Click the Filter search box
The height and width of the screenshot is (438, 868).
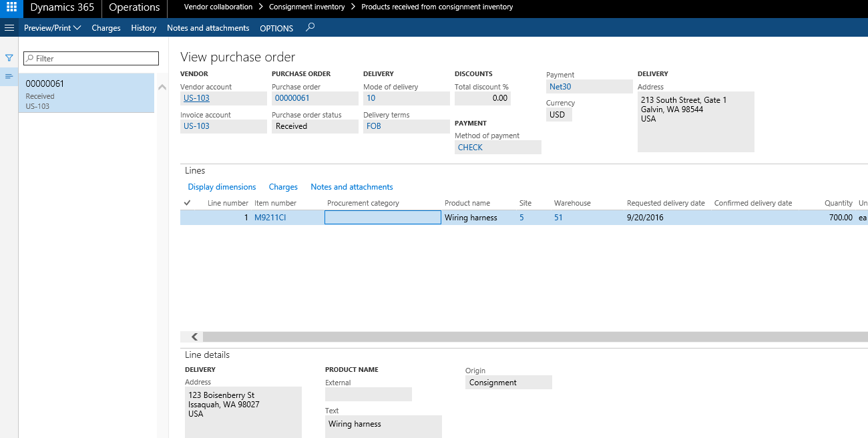click(x=91, y=59)
